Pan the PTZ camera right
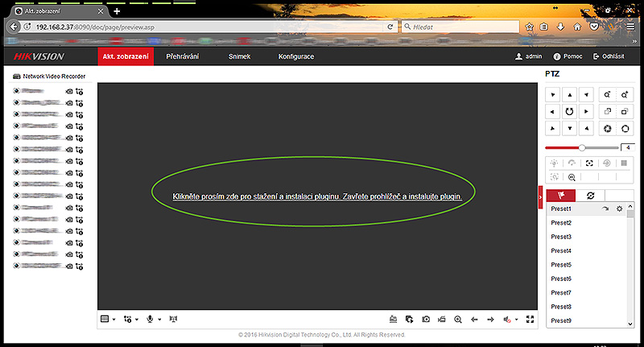The image size is (644, 347). pos(586,112)
